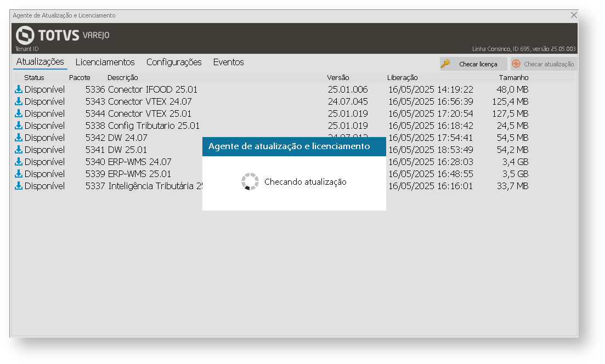The width and height of the screenshot is (605, 364).
Task: Click the Tenant ID label
Action: pyautogui.click(x=27, y=49)
